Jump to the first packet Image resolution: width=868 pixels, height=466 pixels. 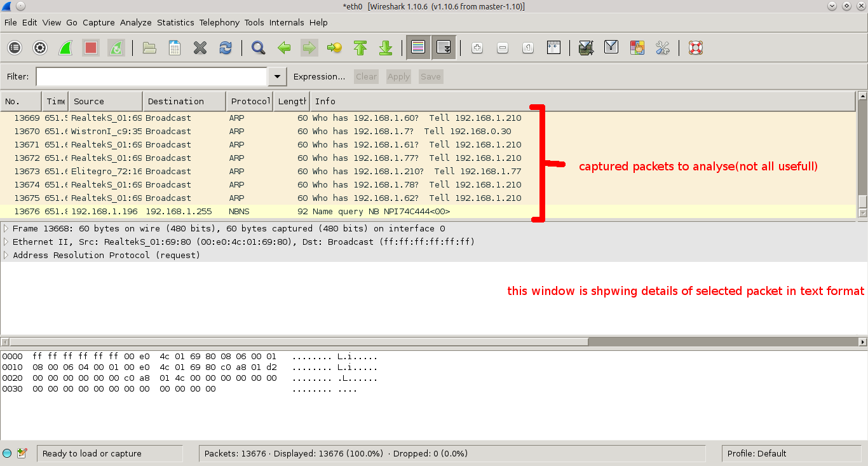coord(360,48)
